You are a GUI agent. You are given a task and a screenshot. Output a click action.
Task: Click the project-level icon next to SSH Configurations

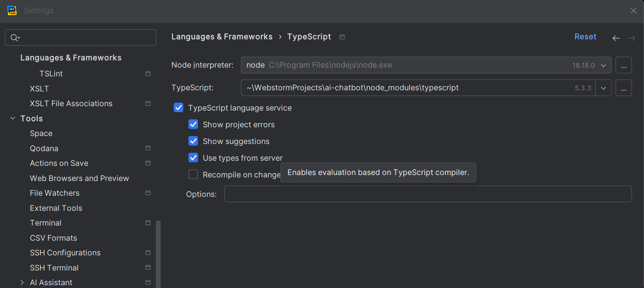148,253
